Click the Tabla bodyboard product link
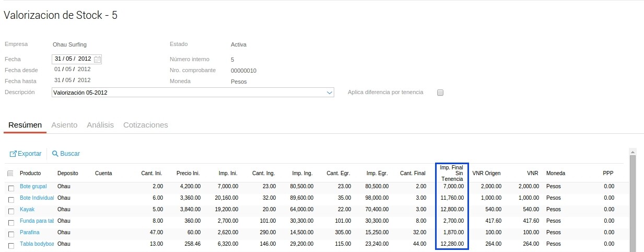The height and width of the screenshot is (252, 644). coord(37,244)
